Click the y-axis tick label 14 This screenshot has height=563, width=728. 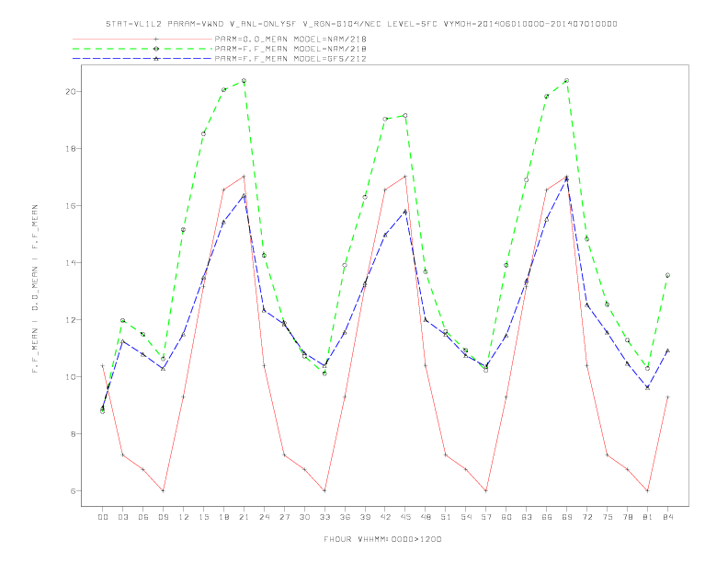pyautogui.click(x=71, y=263)
